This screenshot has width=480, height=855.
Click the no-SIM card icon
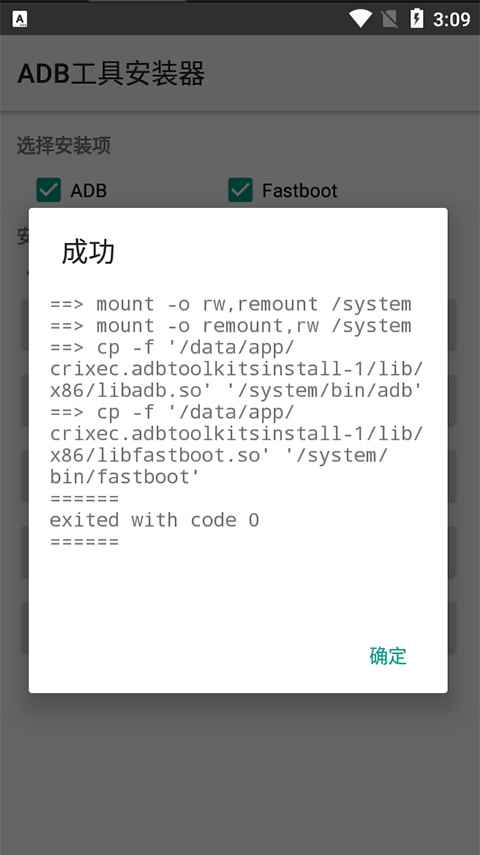click(x=389, y=19)
